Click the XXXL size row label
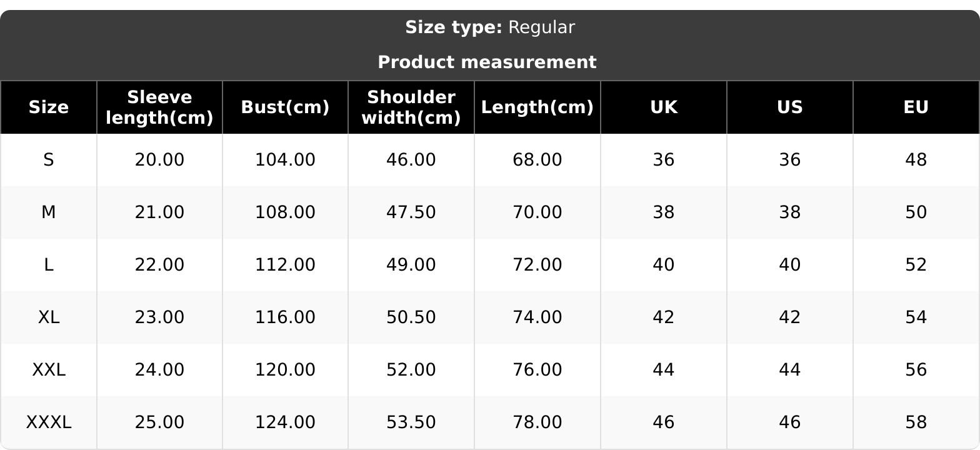 49,422
